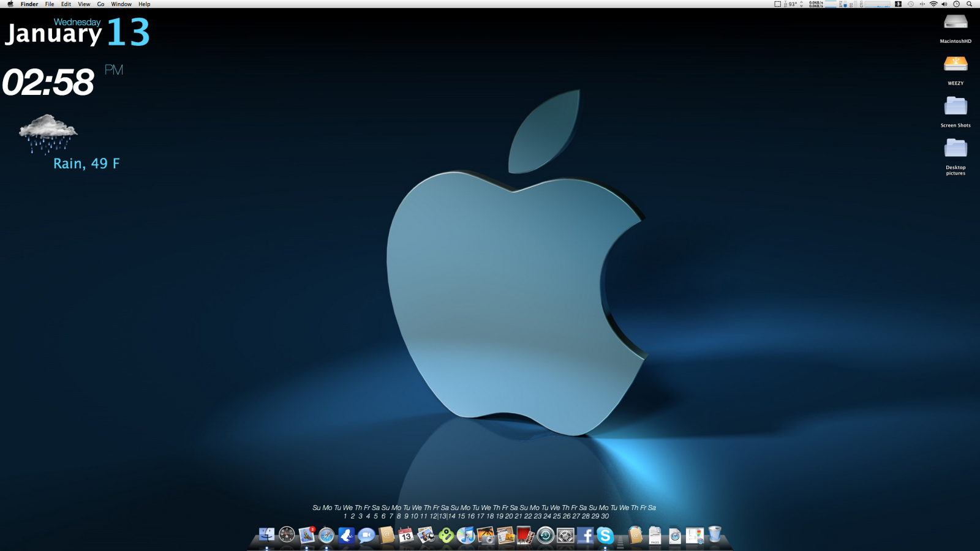Open iChat video bubble icon
This screenshot has height=551, width=980.
point(366,536)
